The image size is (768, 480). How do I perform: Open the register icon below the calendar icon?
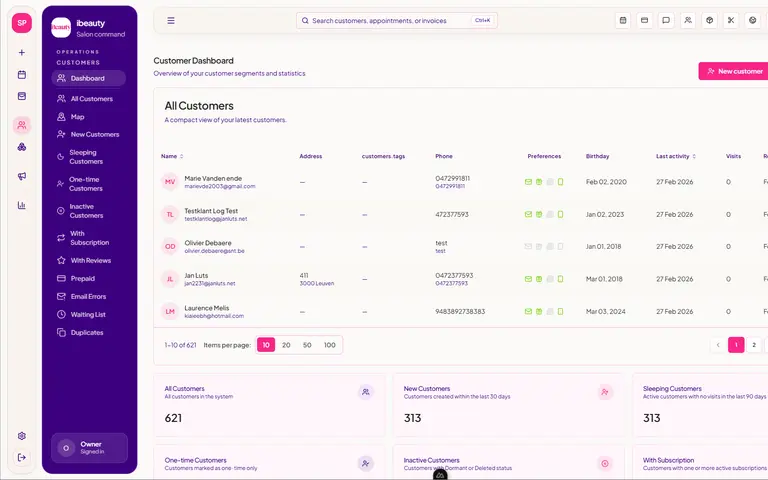(22, 96)
